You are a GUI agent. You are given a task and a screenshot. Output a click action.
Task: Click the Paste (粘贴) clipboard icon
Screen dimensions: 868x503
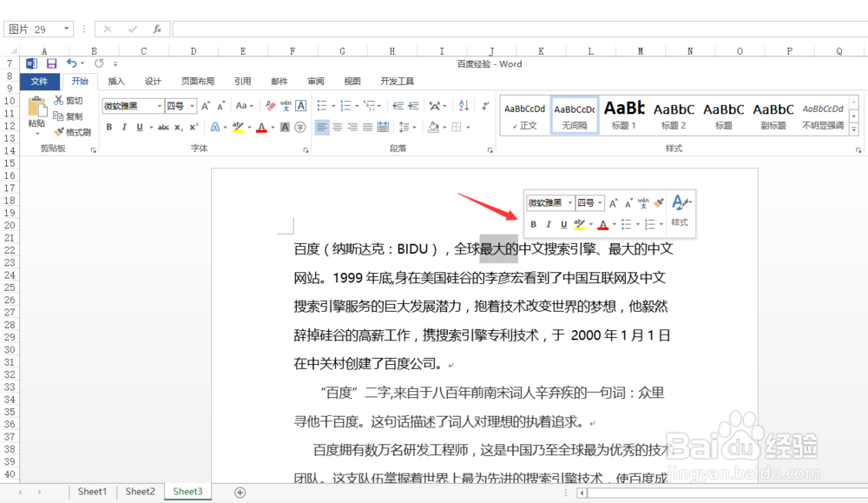tap(36, 107)
